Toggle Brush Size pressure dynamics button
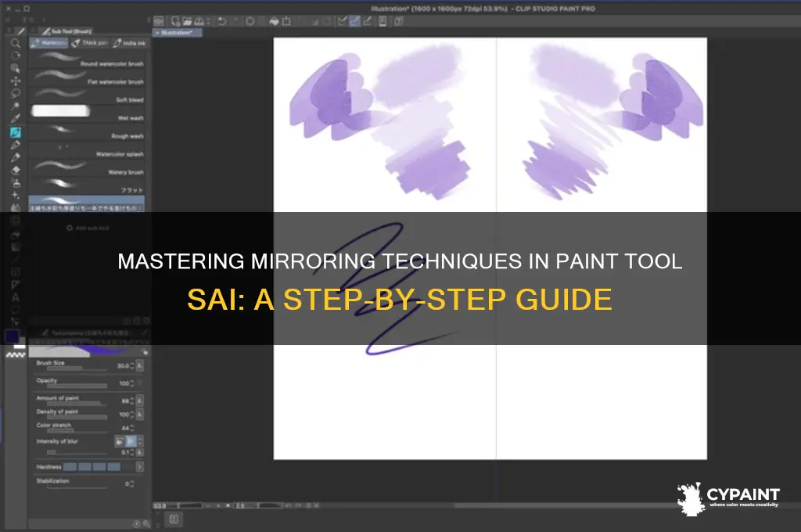Viewport: 801px width, 532px height. click(x=140, y=365)
